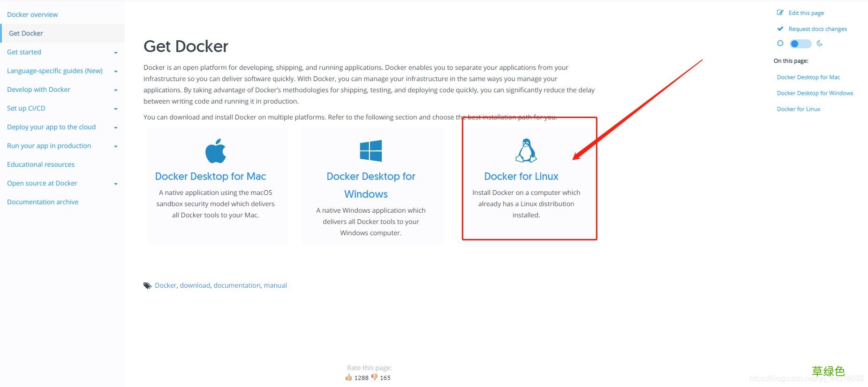Open Docker Desktop for Mac heading link
This screenshot has height=387, width=868.
point(211,176)
